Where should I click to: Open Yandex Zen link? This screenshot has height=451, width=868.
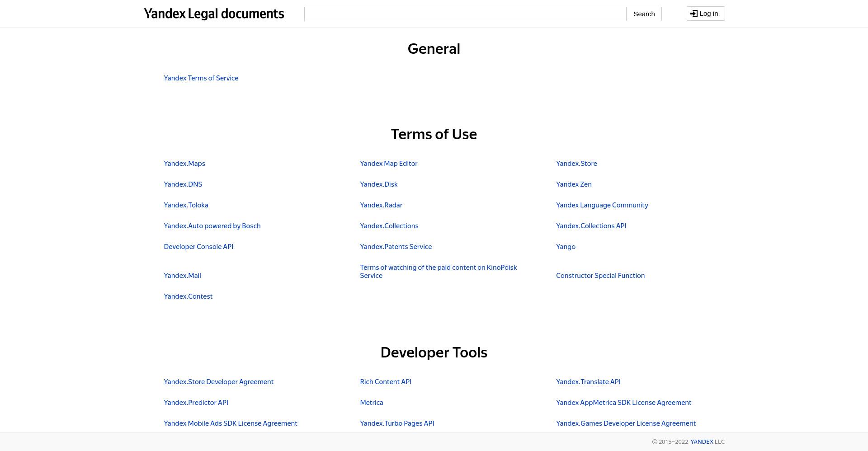click(574, 184)
